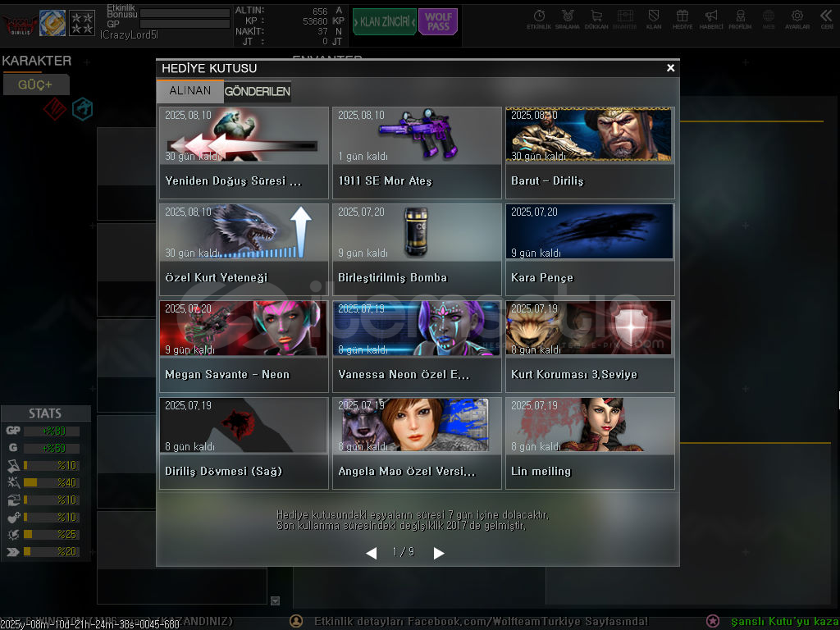Select the Barut – Diriliş gift
This screenshot has height=630, width=840.
pyautogui.click(x=590, y=153)
